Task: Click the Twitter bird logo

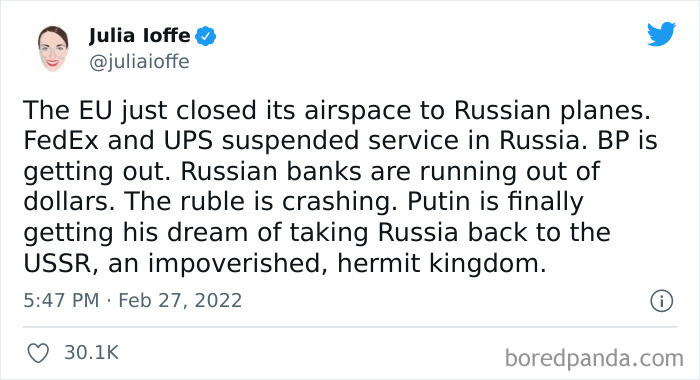Action: [x=661, y=33]
